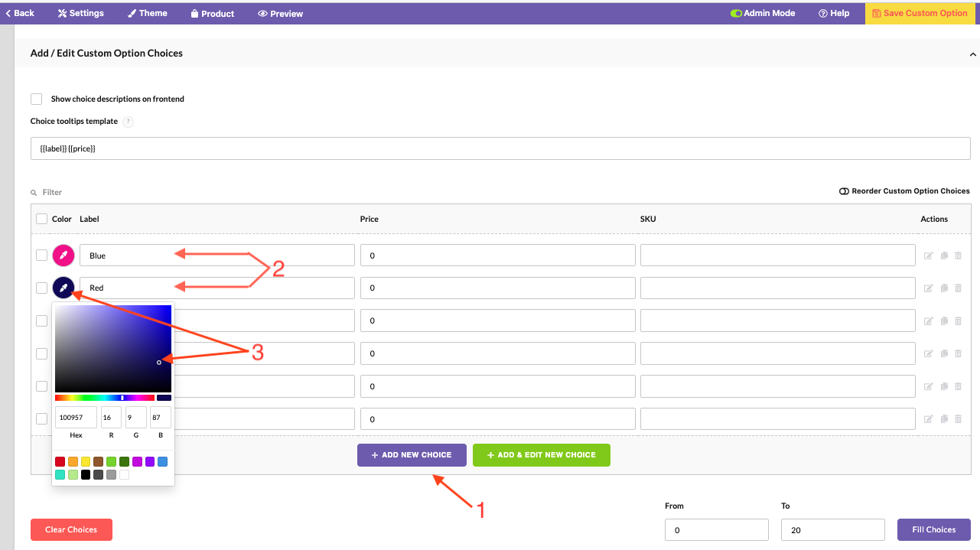Open the color picker for the Blue choice
Viewport: 980px width, 550px height.
point(63,255)
